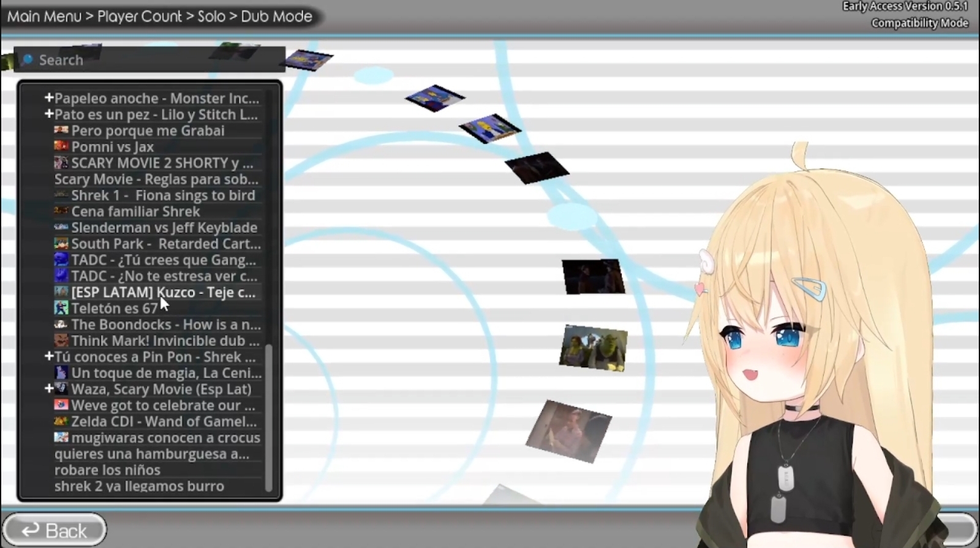Viewport: 980px width, 548px height.
Task: Click the Un toque de magia icon
Action: 61,372
